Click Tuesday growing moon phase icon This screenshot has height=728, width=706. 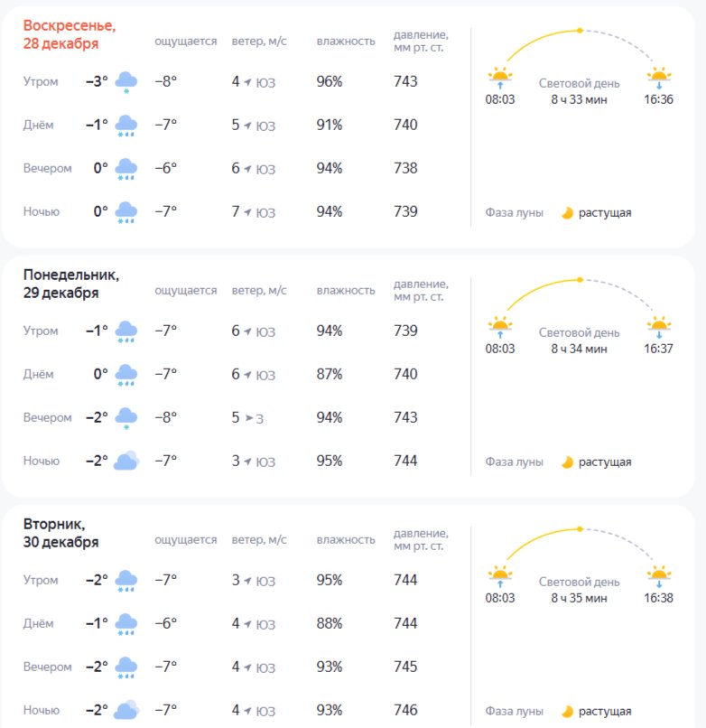[567, 711]
